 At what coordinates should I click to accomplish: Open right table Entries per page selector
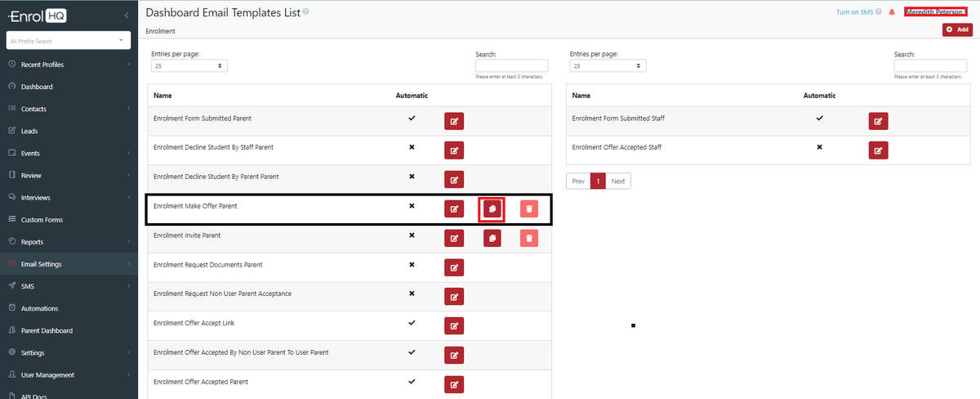click(607, 65)
